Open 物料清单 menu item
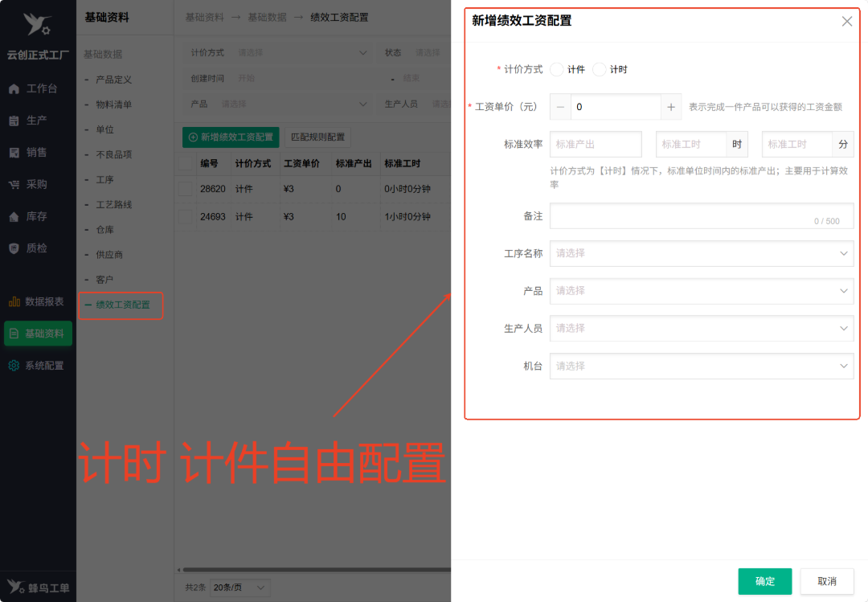Image resolution: width=868 pixels, height=602 pixels. point(113,104)
